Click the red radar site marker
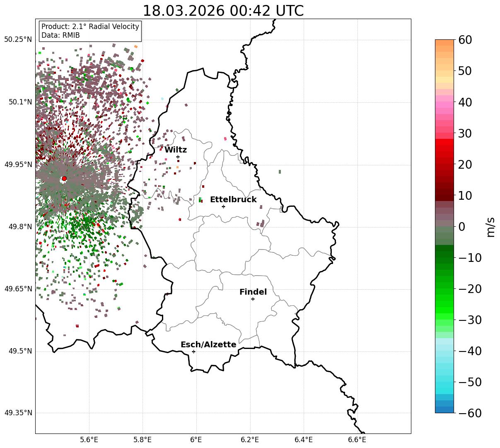 click(x=64, y=179)
